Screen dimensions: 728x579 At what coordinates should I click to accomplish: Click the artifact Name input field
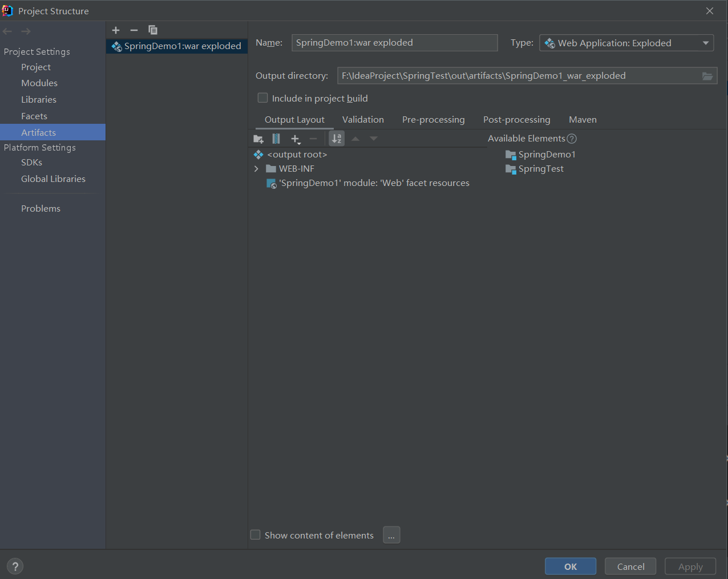pyautogui.click(x=395, y=43)
